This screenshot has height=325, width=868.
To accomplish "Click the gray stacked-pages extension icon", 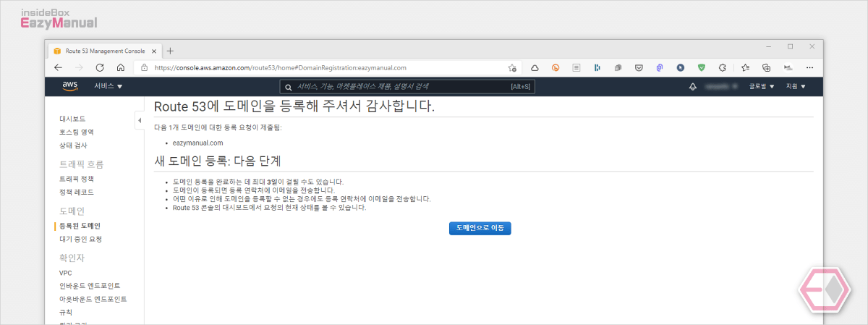I will 618,67.
